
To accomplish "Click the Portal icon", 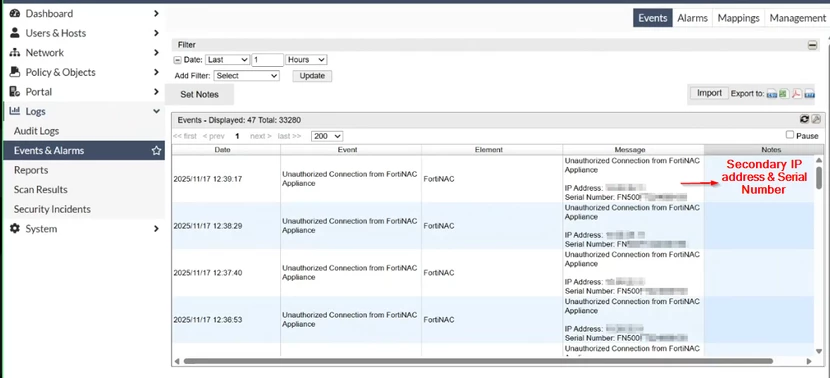I will point(15,92).
